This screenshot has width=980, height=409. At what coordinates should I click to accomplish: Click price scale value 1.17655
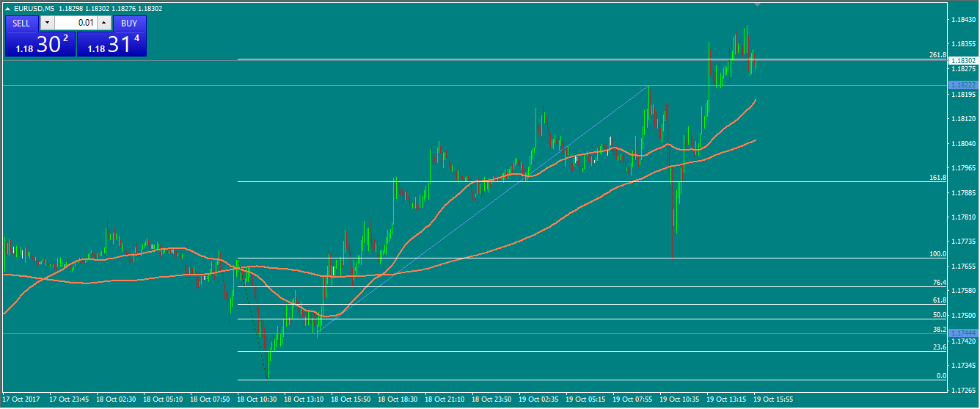(964, 267)
